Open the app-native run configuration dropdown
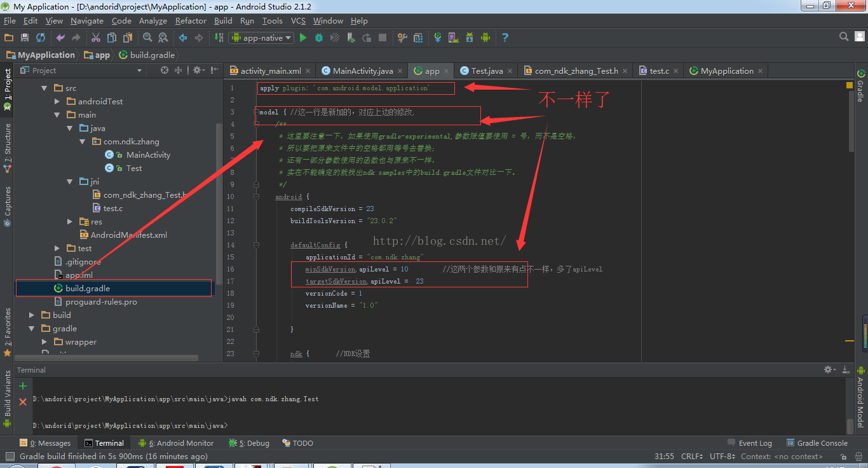 click(261, 38)
